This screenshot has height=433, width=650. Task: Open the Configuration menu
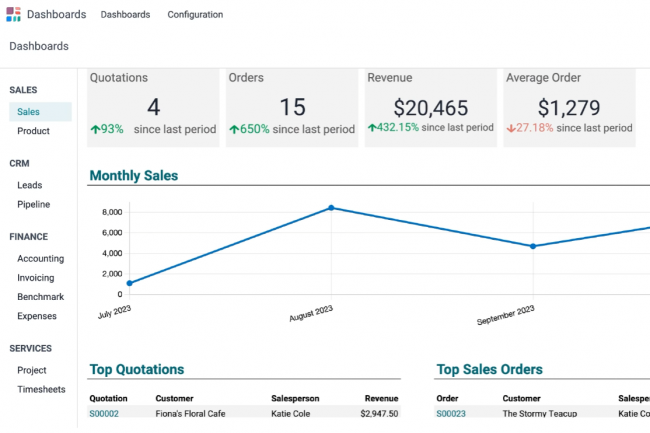(x=195, y=15)
